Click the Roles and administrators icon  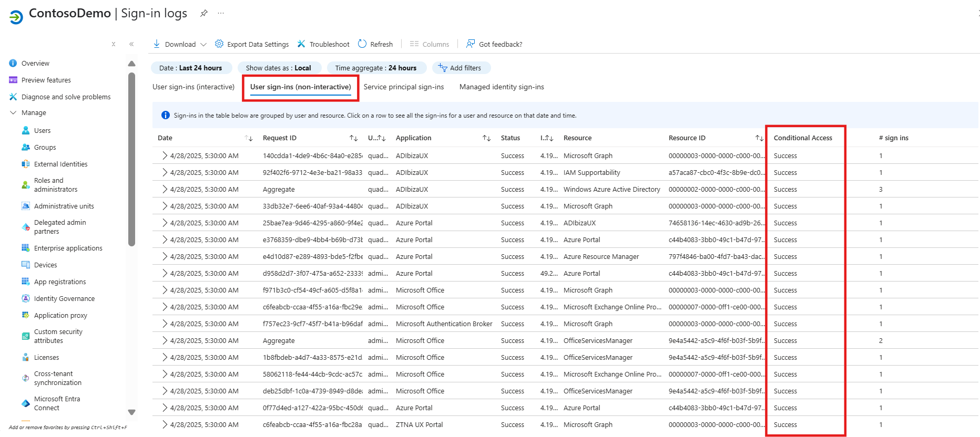point(26,185)
